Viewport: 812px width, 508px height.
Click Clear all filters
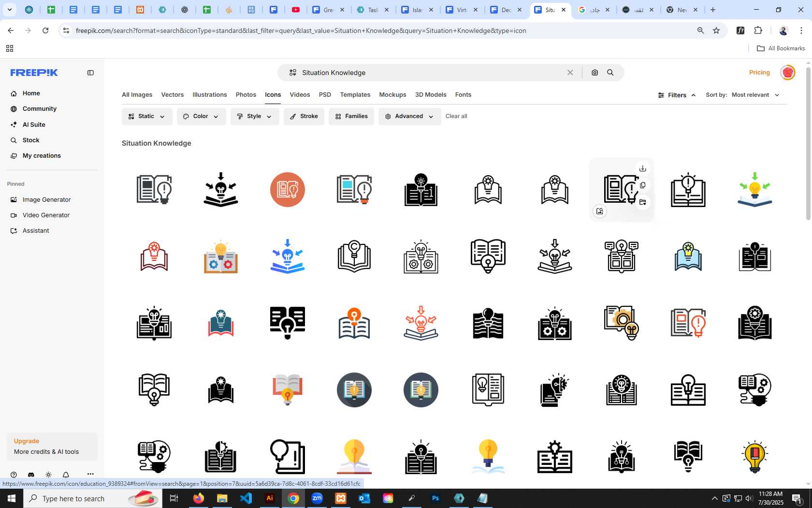point(456,117)
